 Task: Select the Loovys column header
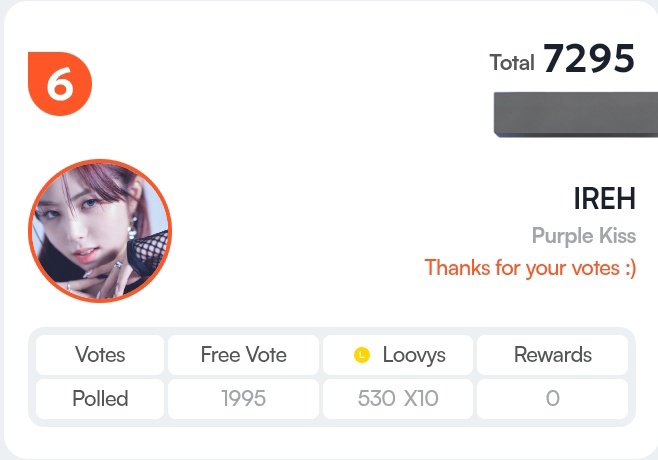click(398, 355)
